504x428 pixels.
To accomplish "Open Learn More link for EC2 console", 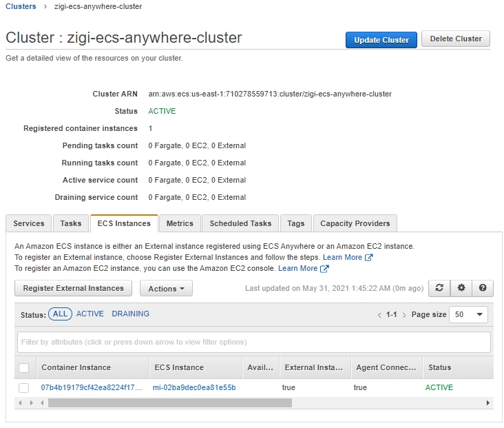I will click(x=297, y=268).
